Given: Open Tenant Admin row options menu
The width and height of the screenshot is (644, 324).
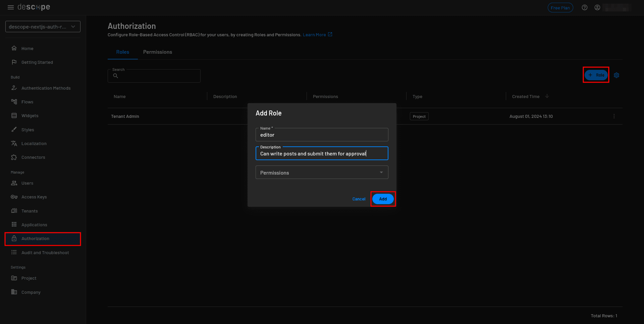Looking at the screenshot, I should click(614, 116).
